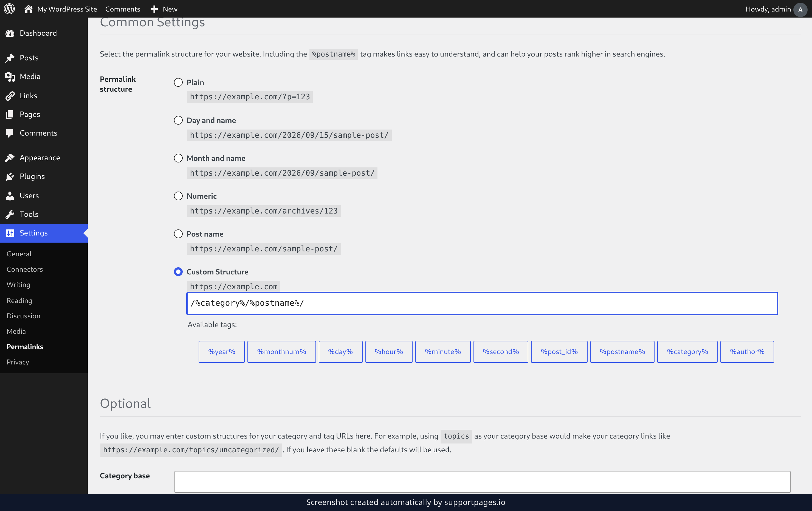812x511 pixels.
Task: Open the Discussion settings submenu item
Action: 23,316
